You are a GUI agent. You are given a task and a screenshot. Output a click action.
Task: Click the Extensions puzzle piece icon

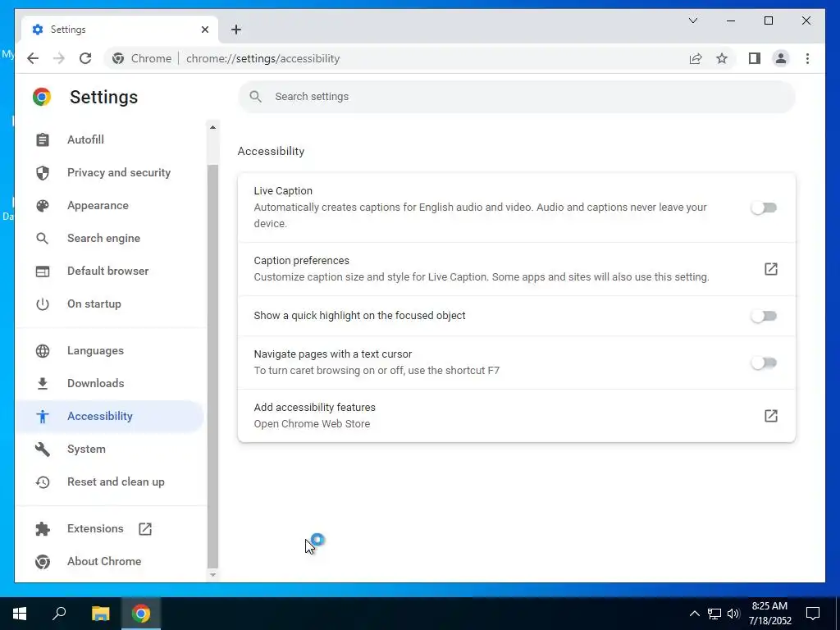click(43, 529)
